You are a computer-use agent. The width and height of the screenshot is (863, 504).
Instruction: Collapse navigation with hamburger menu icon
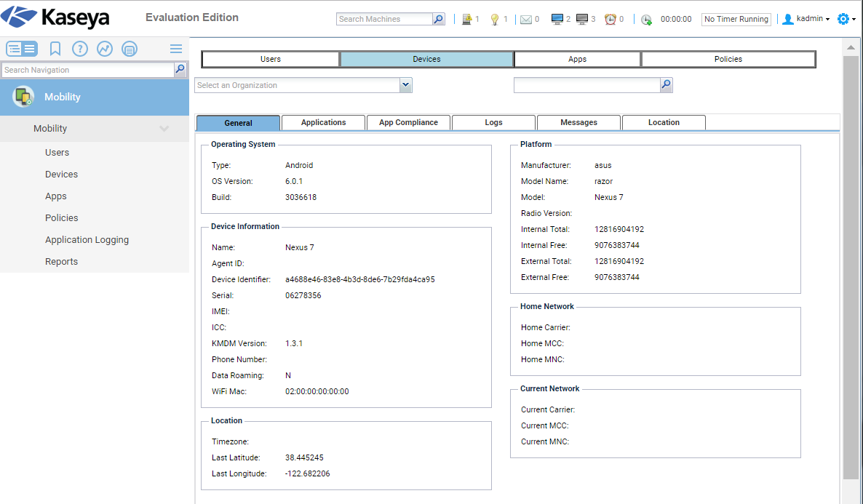[176, 49]
